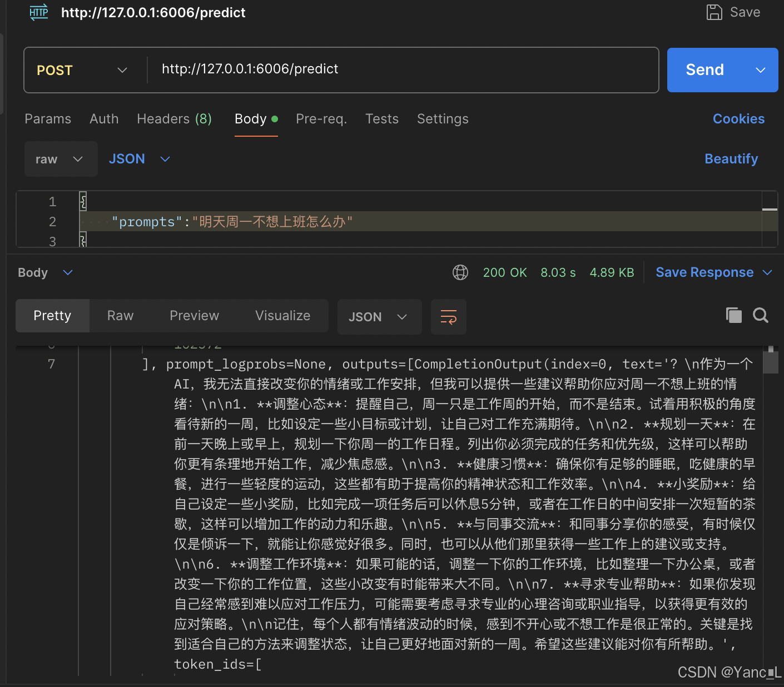Image resolution: width=784 pixels, height=687 pixels.
Task: Switch to the Headers (8) tab
Action: point(174,118)
